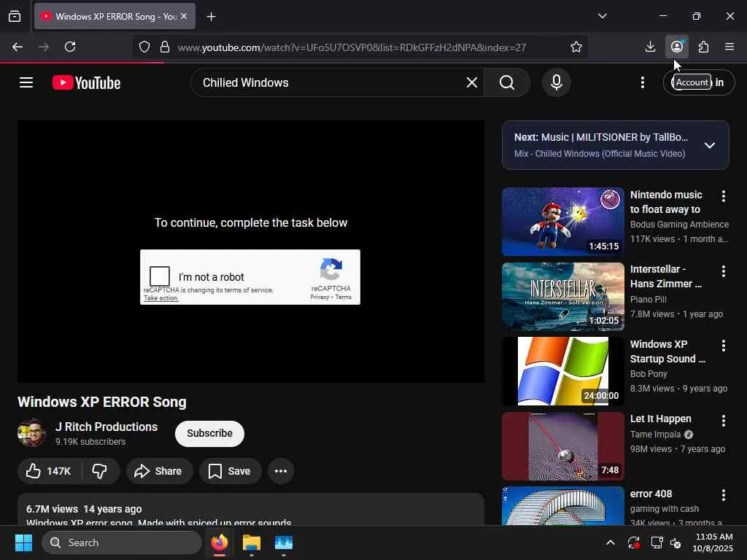Viewport: 747px width, 560px height.
Task: Play error 408 video thumbnail
Action: click(x=562, y=506)
